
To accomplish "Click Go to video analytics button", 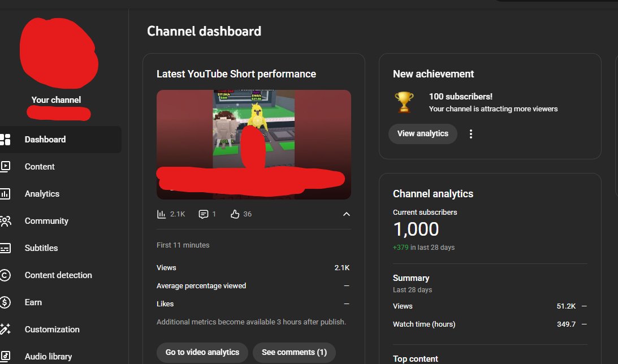I will (202, 352).
